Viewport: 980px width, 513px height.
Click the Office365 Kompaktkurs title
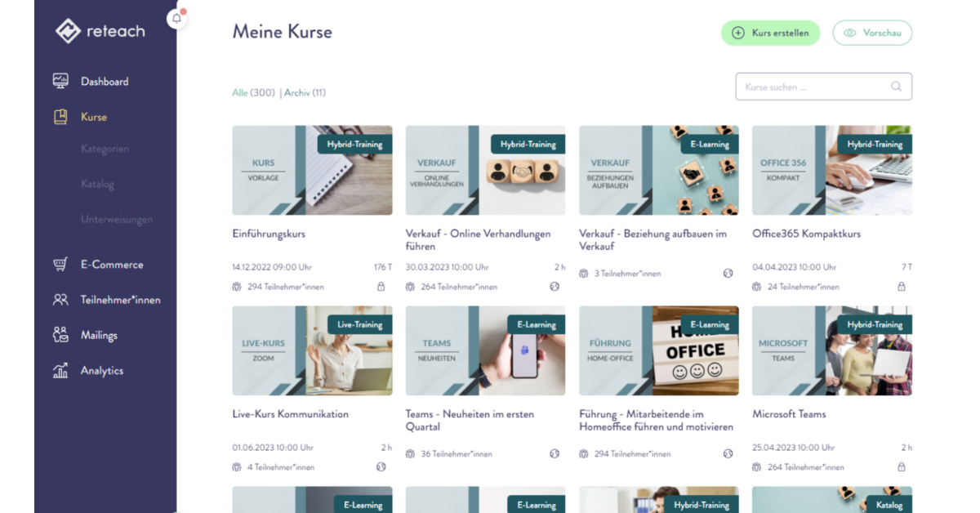pos(806,234)
